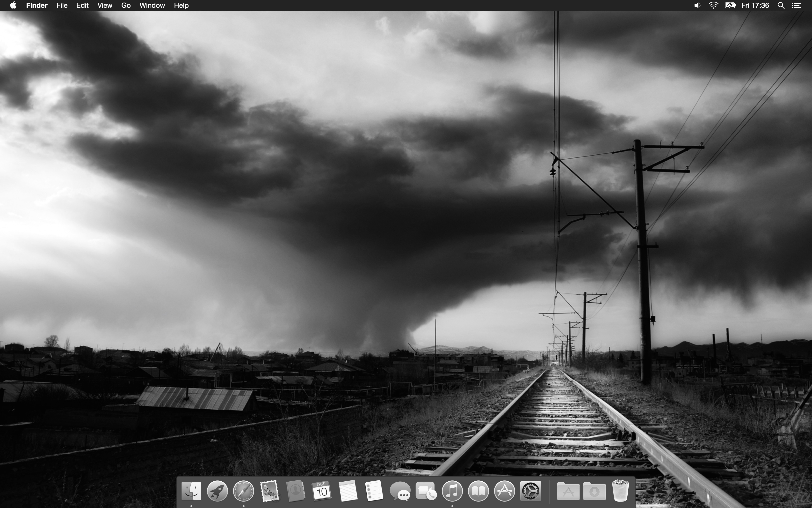Image resolution: width=812 pixels, height=508 pixels.
Task: Open iTunes music note icon
Action: click(x=452, y=491)
